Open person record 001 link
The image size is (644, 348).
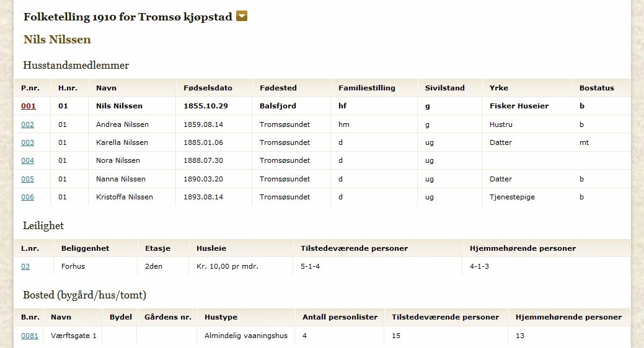29,106
